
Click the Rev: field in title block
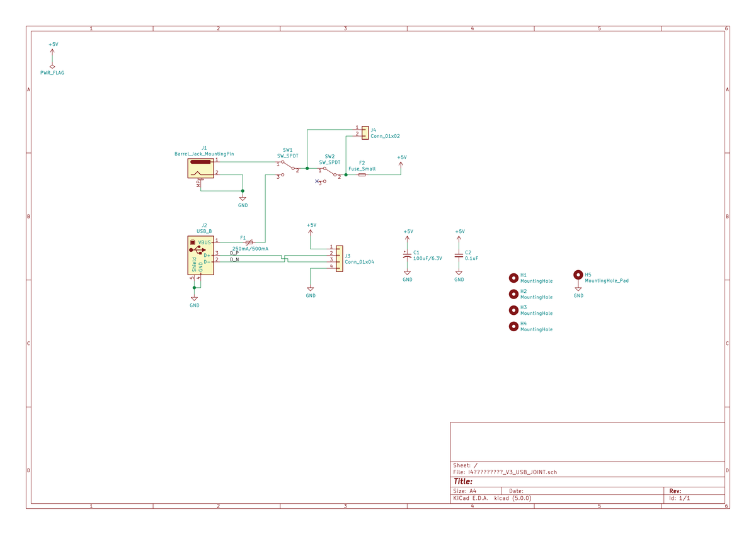(675, 491)
